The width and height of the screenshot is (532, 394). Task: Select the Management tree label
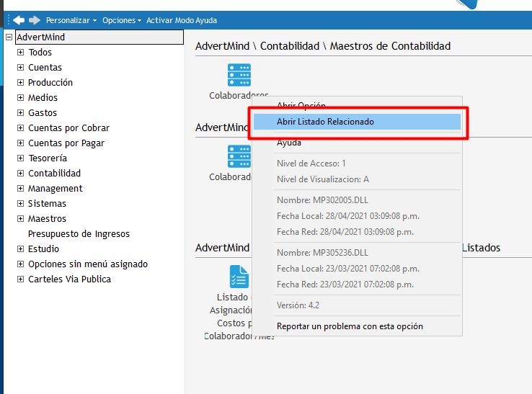click(x=55, y=189)
